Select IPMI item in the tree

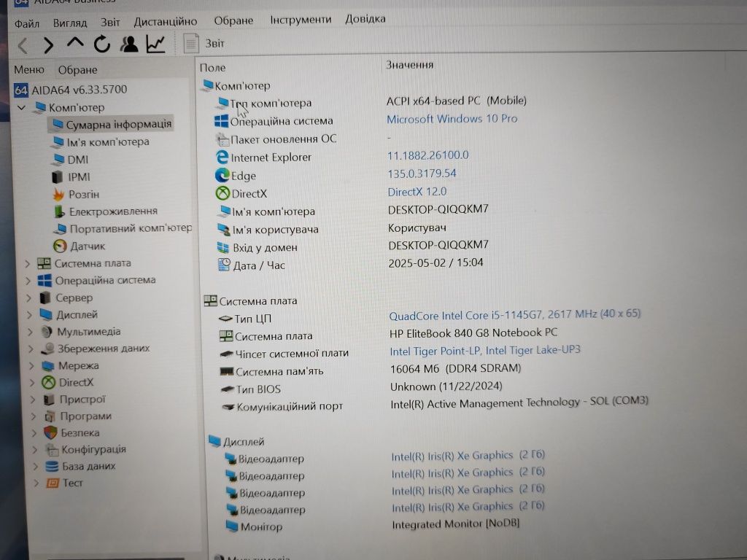tap(71, 177)
